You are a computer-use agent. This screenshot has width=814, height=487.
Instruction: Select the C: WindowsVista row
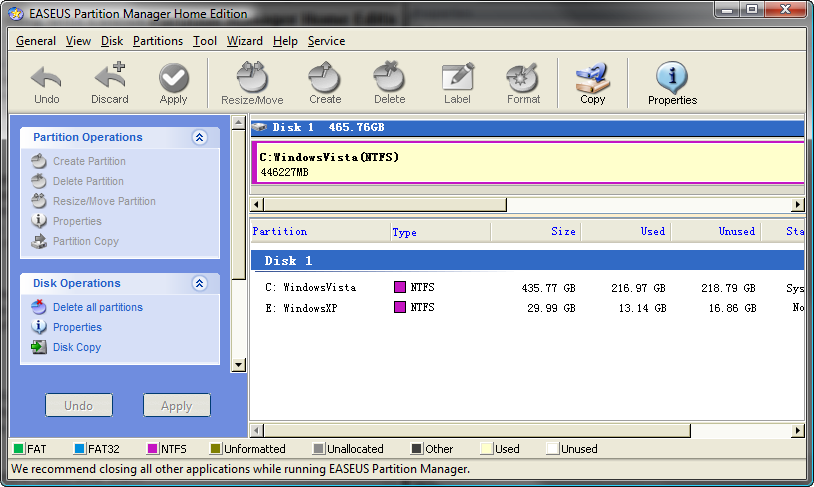click(528, 288)
